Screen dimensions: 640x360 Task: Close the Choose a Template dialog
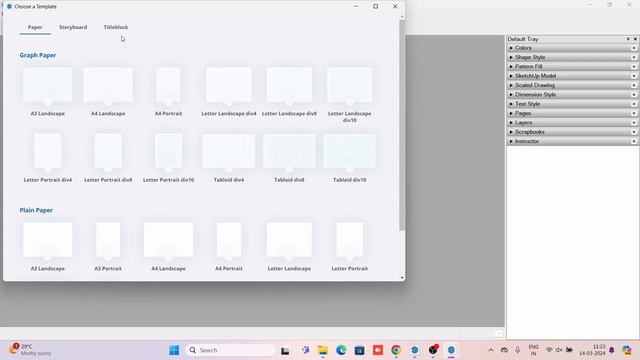click(x=395, y=7)
